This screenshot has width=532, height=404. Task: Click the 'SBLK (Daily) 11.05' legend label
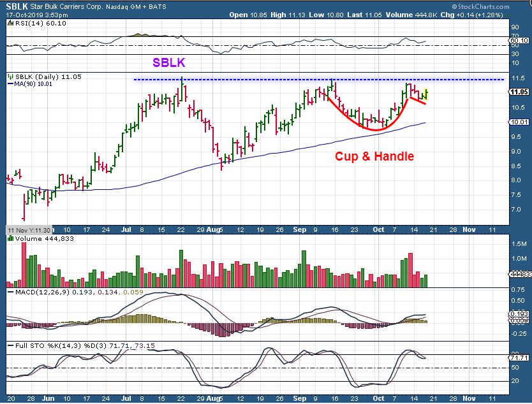pos(48,76)
